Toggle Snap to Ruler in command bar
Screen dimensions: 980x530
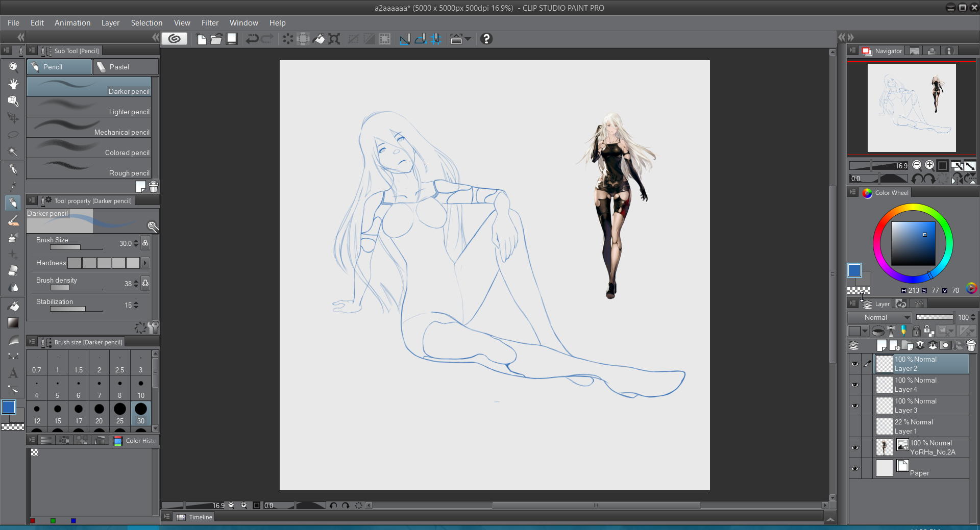(405, 39)
